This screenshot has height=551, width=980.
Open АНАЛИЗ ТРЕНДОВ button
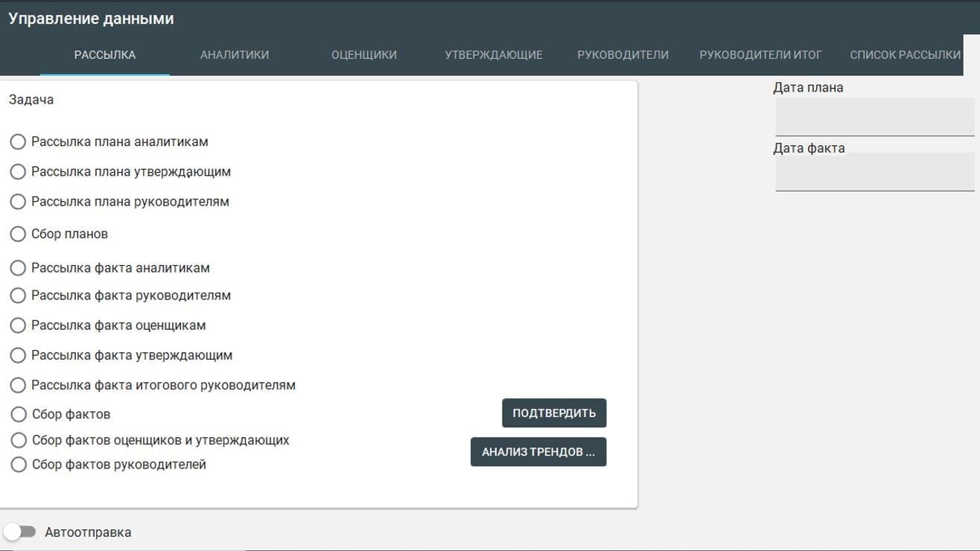point(538,452)
